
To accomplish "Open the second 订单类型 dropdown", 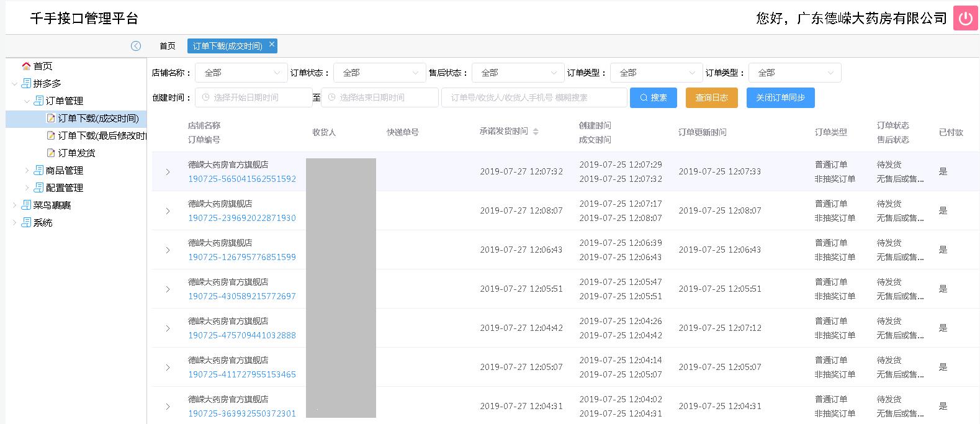I will pyautogui.click(x=795, y=73).
